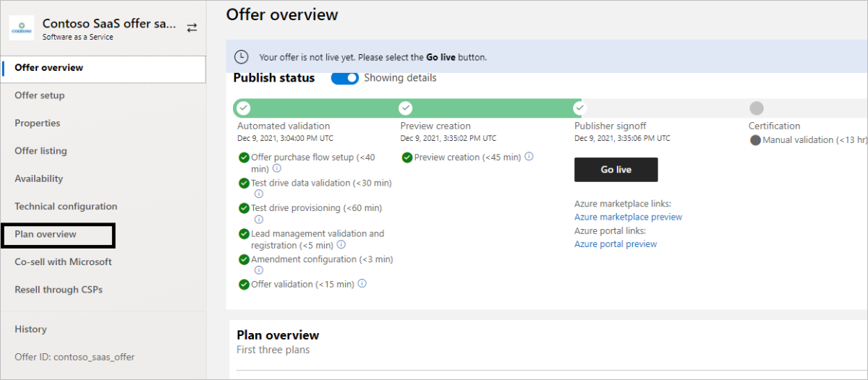868x380 pixels.
Task: Click info icon next to Offer purchase flow setup
Action: point(277,168)
